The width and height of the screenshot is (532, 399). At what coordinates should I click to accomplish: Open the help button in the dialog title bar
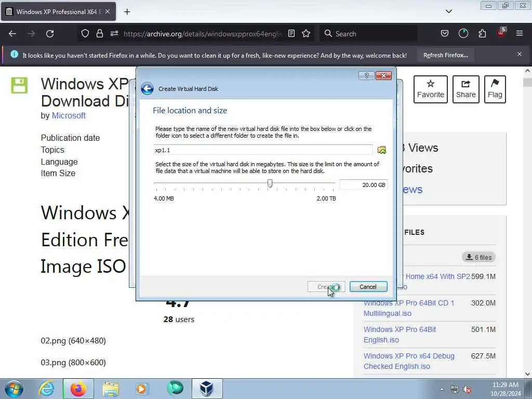click(366, 75)
